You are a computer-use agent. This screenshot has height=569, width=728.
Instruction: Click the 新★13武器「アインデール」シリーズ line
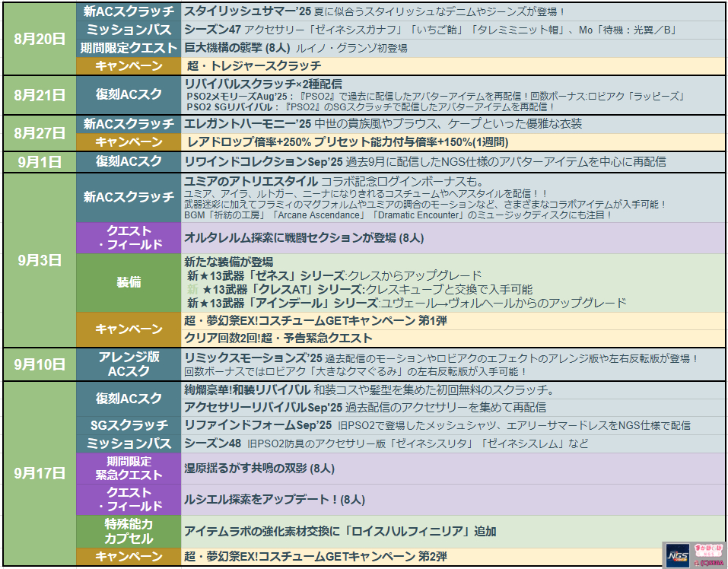coord(407,304)
